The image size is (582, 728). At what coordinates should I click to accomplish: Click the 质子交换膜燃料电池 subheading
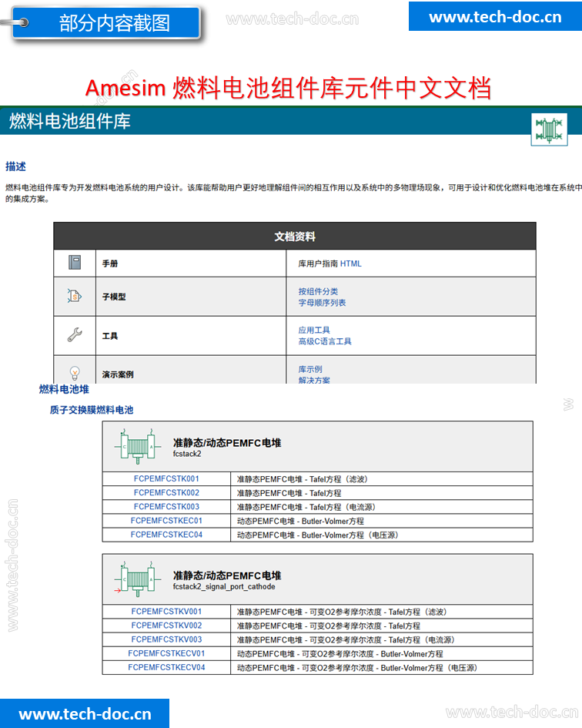(92, 410)
